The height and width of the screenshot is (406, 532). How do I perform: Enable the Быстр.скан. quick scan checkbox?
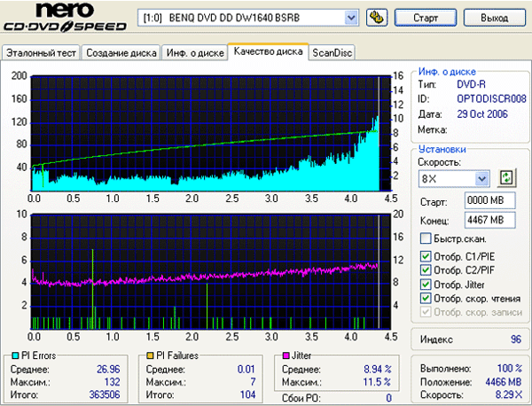click(x=426, y=238)
